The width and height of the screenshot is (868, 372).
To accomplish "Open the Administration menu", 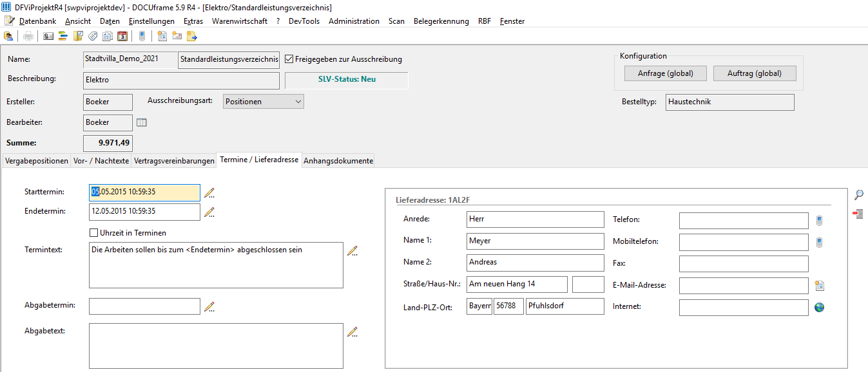I will click(x=354, y=21).
